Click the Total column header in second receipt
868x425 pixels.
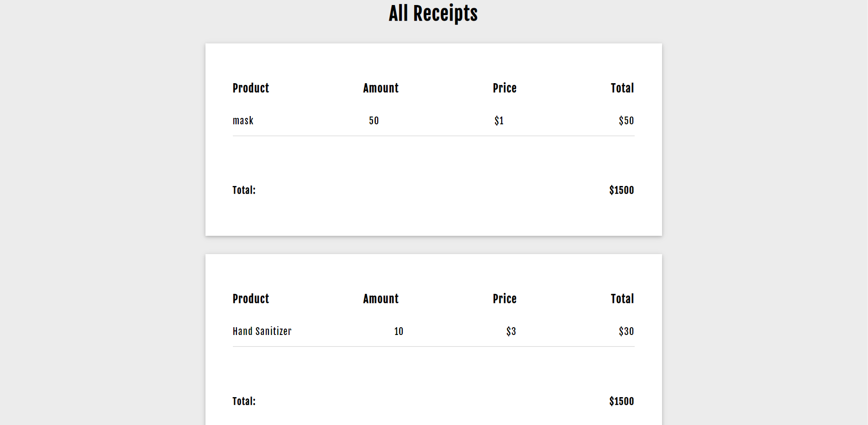[622, 299]
